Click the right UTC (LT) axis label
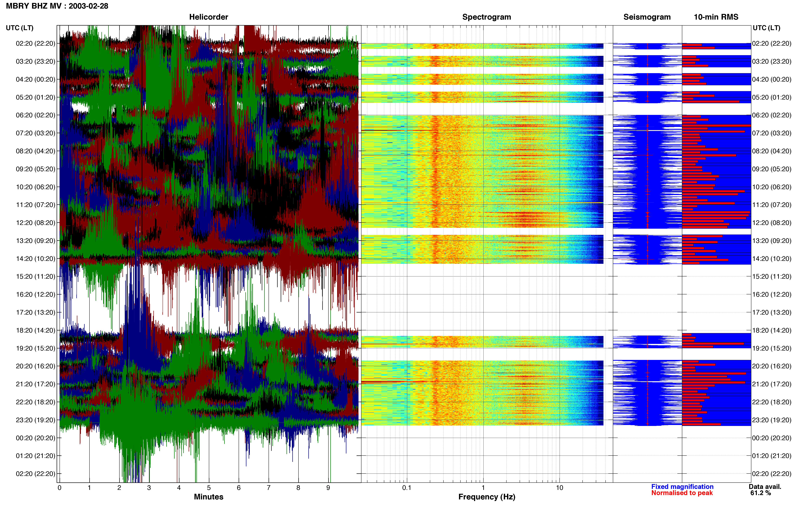This screenshot has height=508, width=812. click(x=766, y=28)
